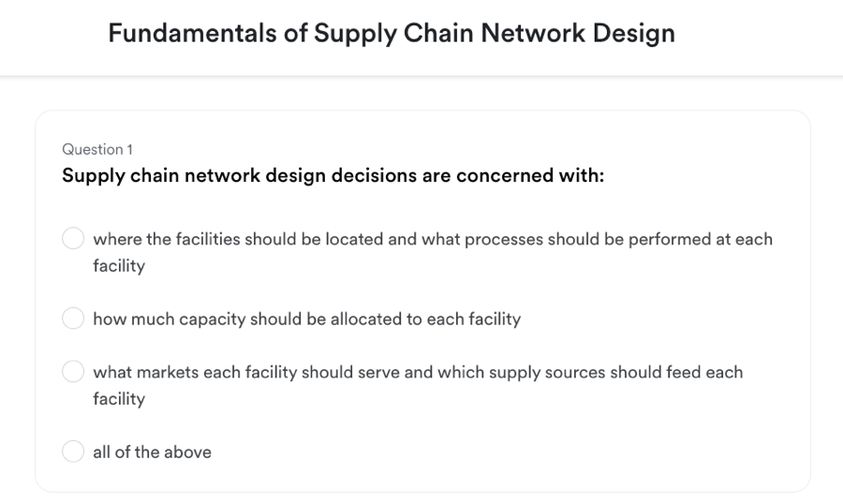The image size is (843, 504).
Task: Click the words 'Supply Chain' in the page title
Action: point(394,34)
